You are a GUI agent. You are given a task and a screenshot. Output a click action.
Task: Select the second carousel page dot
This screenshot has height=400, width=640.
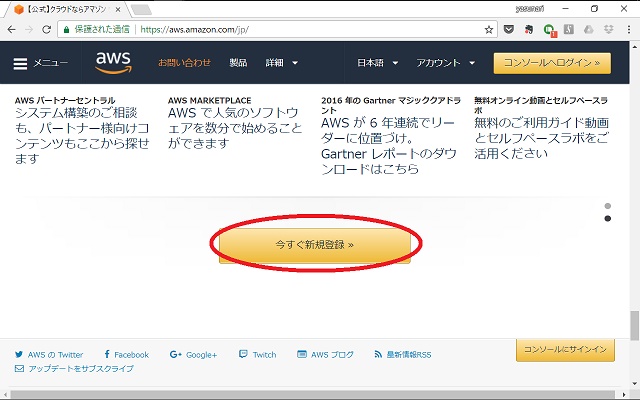pyautogui.click(x=607, y=218)
